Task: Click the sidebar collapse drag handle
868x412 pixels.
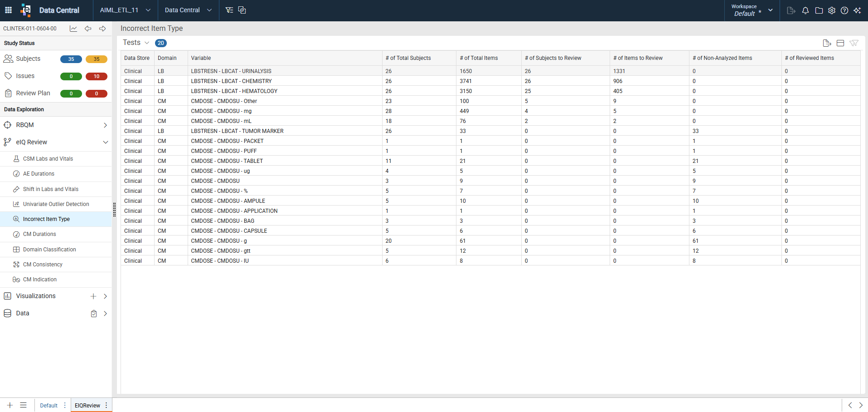Action: (x=114, y=209)
